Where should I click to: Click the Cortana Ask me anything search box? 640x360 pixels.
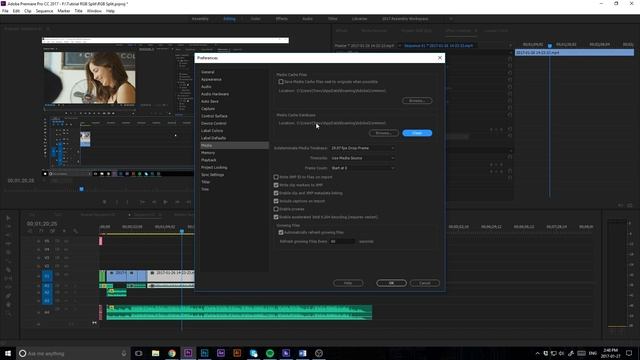pyautogui.click(x=73, y=353)
